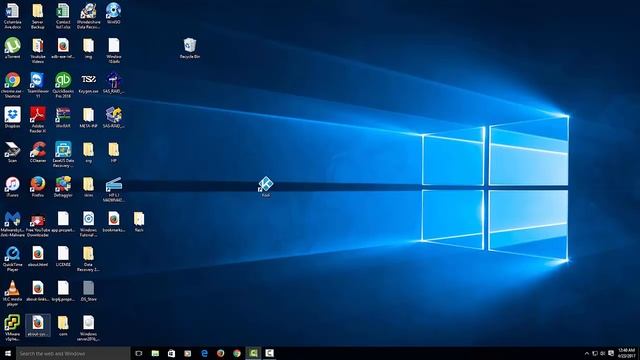Open QuickTime Player shortcut
640x360 pixels.
coord(13,258)
